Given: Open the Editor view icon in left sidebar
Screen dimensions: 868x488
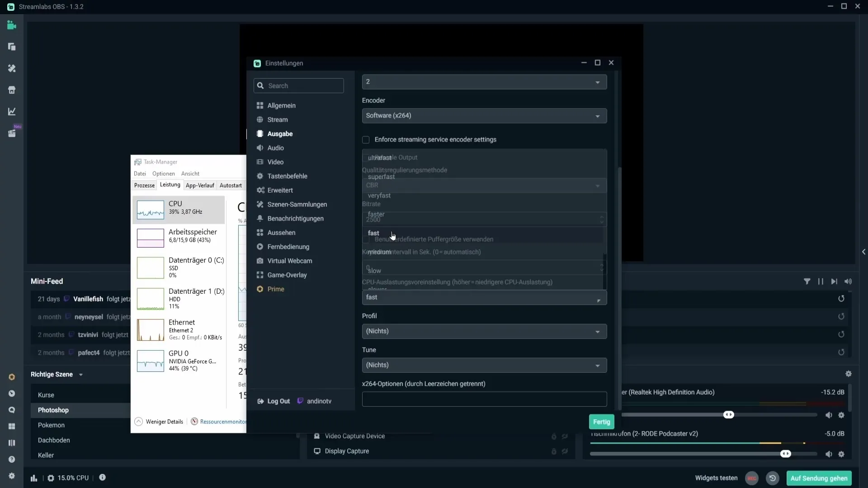Looking at the screenshot, I should click(x=12, y=25).
